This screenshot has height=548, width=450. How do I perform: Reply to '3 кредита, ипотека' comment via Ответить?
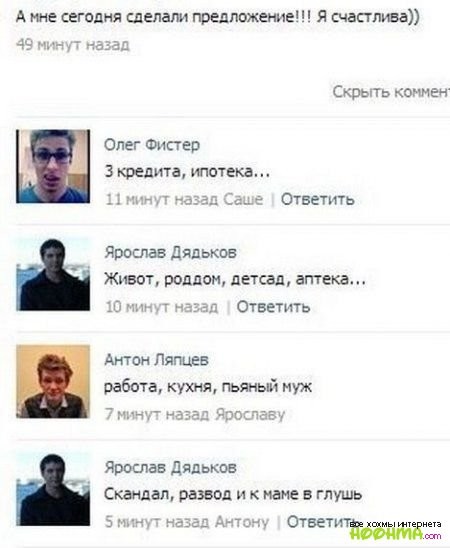click(318, 199)
